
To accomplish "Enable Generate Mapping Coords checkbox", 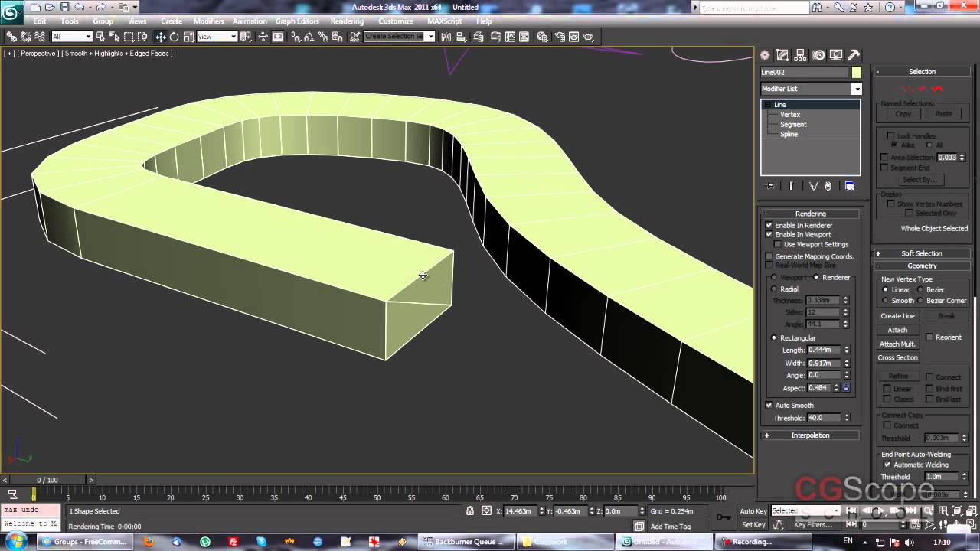I will tap(769, 256).
